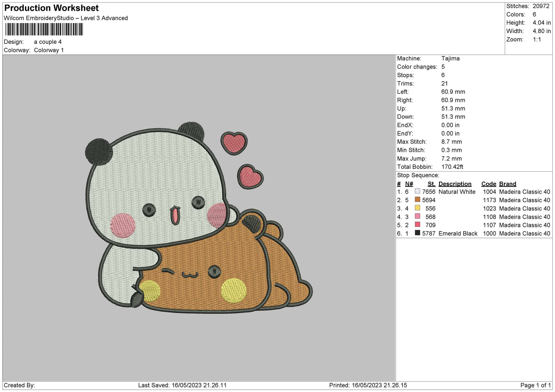This screenshot has width=555, height=392.
Task: Pick the yellow 556 thread swatch
Action: (x=417, y=208)
